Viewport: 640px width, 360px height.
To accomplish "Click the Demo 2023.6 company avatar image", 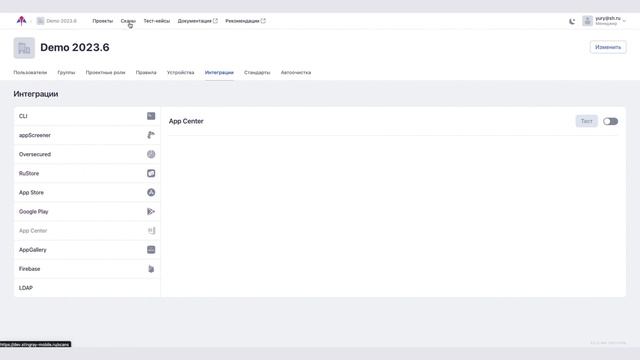I will [24, 48].
